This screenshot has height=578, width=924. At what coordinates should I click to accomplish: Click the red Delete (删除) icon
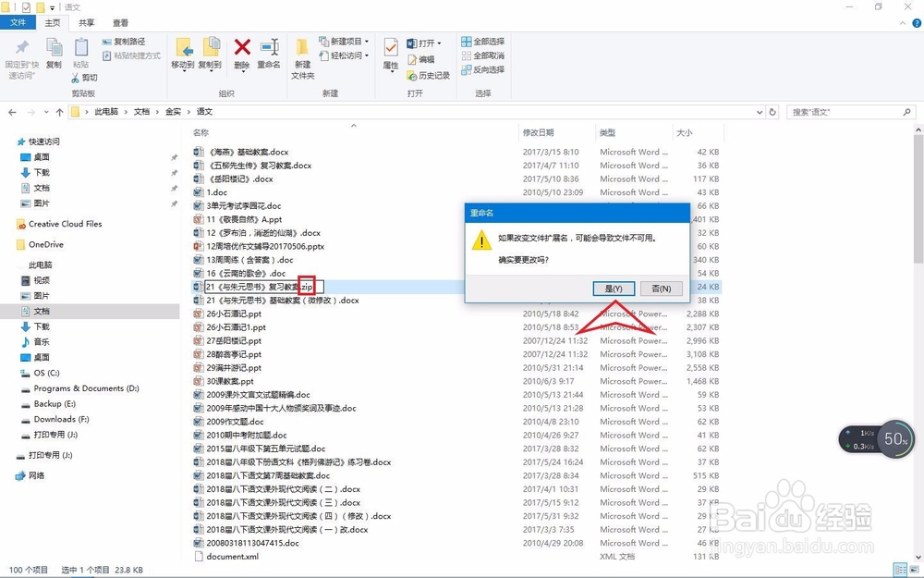coord(241,47)
